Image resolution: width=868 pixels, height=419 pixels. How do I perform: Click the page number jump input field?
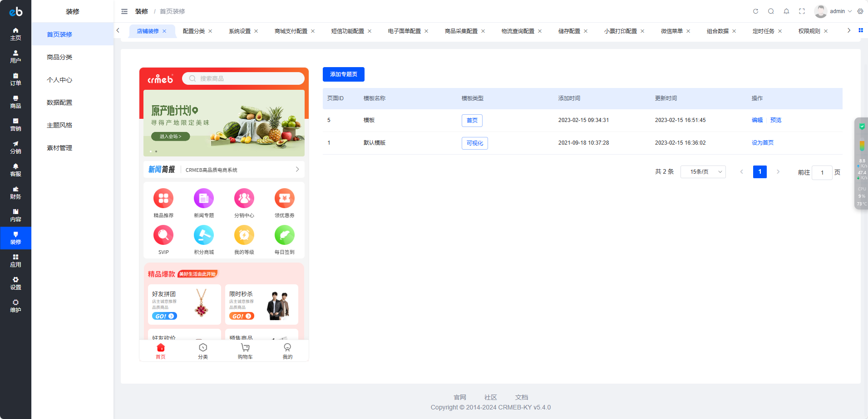(822, 172)
